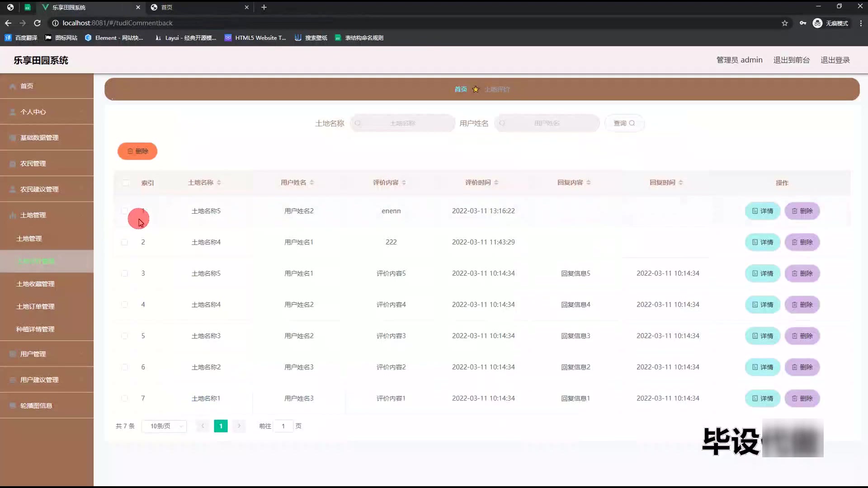The height and width of the screenshot is (488, 868).
Task: Check the checkbox for row 3
Action: tap(124, 273)
